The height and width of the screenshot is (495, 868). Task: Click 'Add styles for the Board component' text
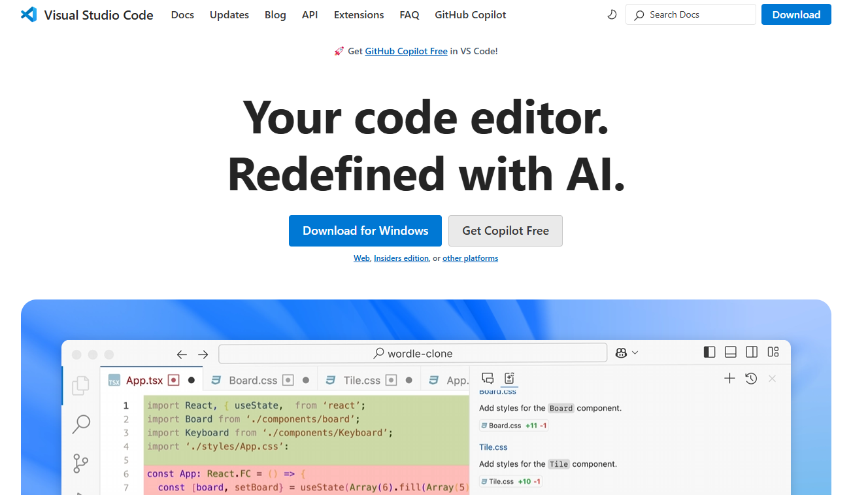(550, 408)
